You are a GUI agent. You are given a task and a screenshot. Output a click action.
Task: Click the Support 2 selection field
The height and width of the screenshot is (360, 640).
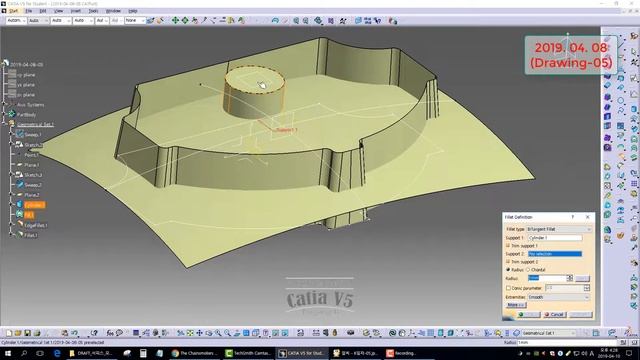(555, 254)
